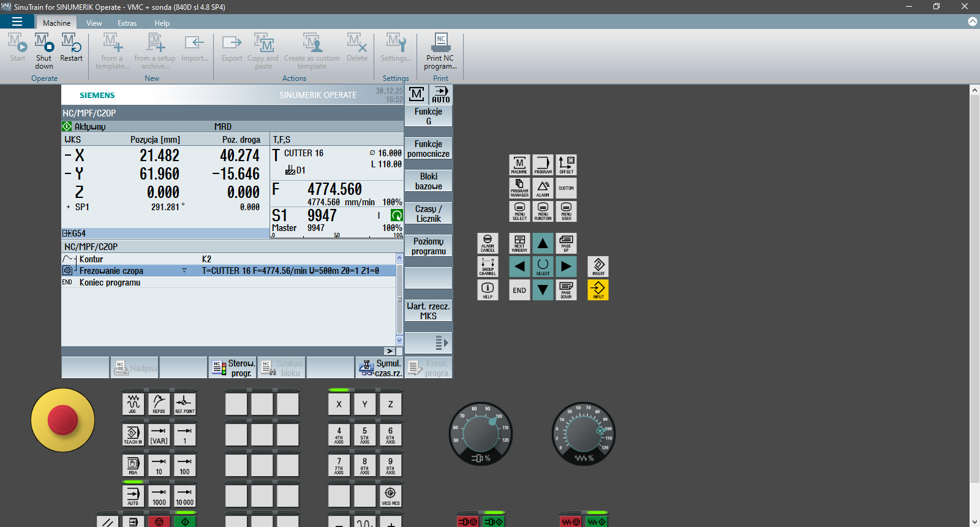
Task: Click the Czasy / Licznik softkey
Action: [x=429, y=213]
